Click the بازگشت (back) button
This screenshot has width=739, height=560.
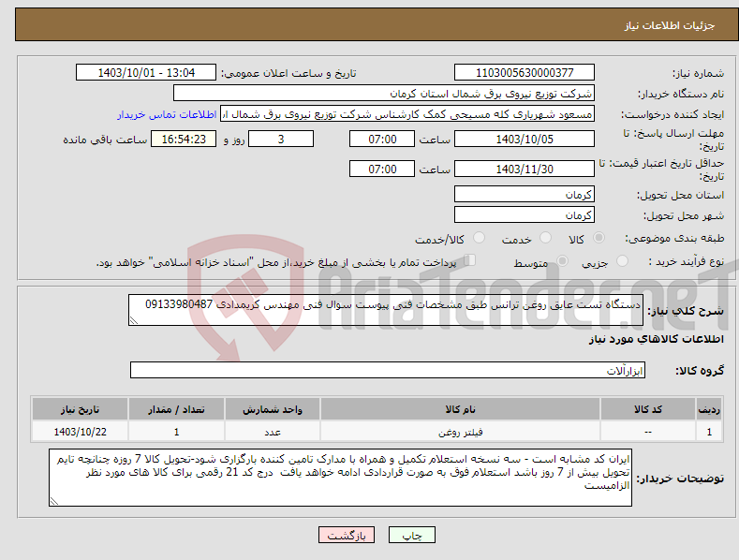[347, 535]
